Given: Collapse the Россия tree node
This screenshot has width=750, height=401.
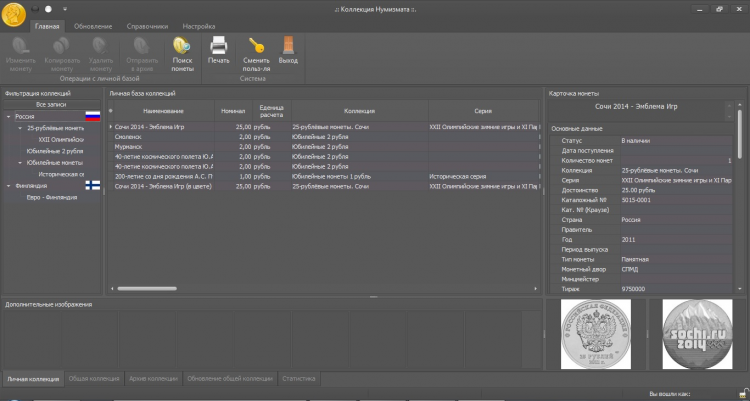Looking at the screenshot, I should [8, 117].
